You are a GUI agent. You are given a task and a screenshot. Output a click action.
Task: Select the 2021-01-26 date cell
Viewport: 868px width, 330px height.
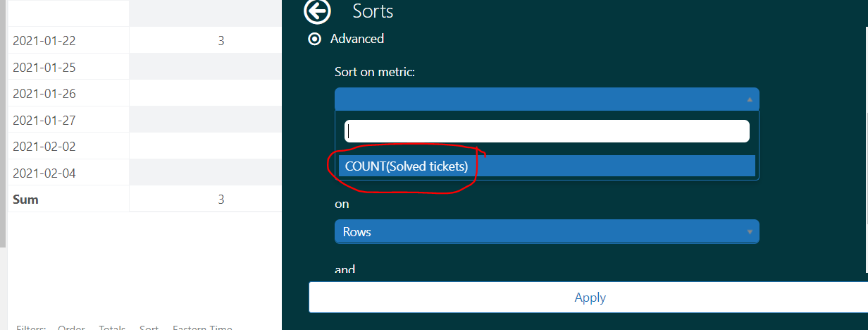tap(44, 94)
